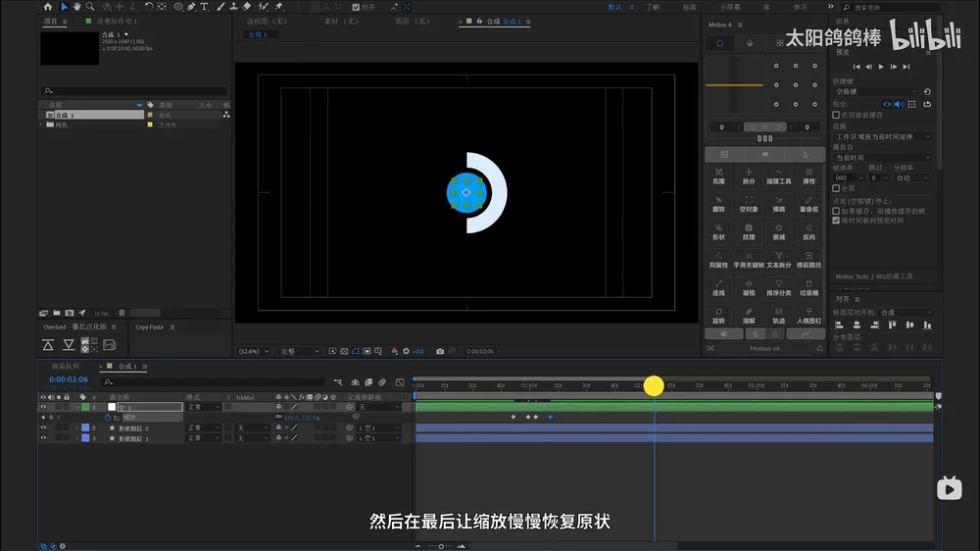The width and height of the screenshot is (980, 551).
Task: Toggle preview audio speaker icon in 包含 row
Action: pos(899,104)
